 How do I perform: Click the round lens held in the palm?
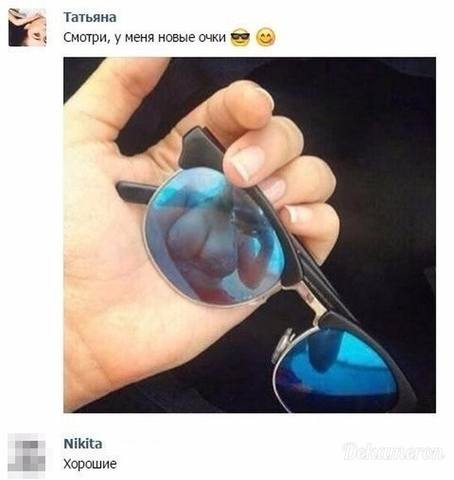213,235
